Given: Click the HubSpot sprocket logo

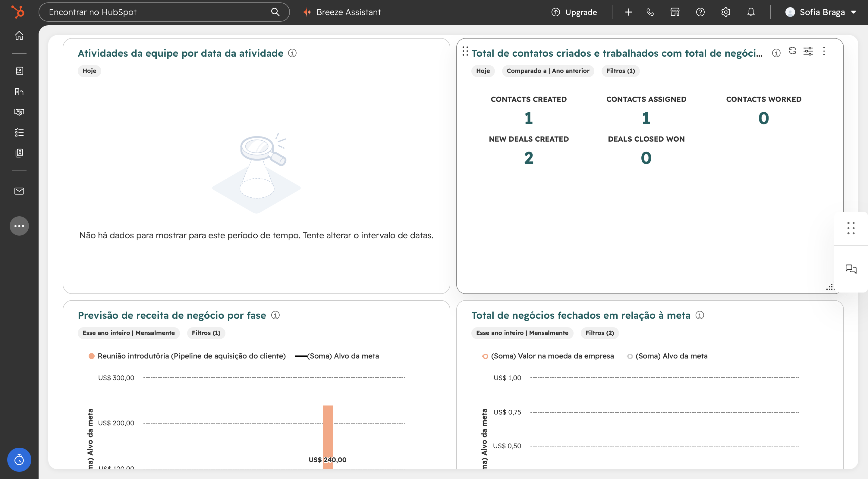Looking at the screenshot, I should tap(18, 12).
